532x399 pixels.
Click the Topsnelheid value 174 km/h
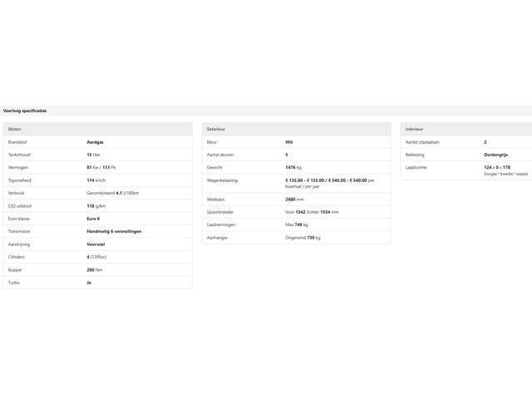tap(96, 180)
